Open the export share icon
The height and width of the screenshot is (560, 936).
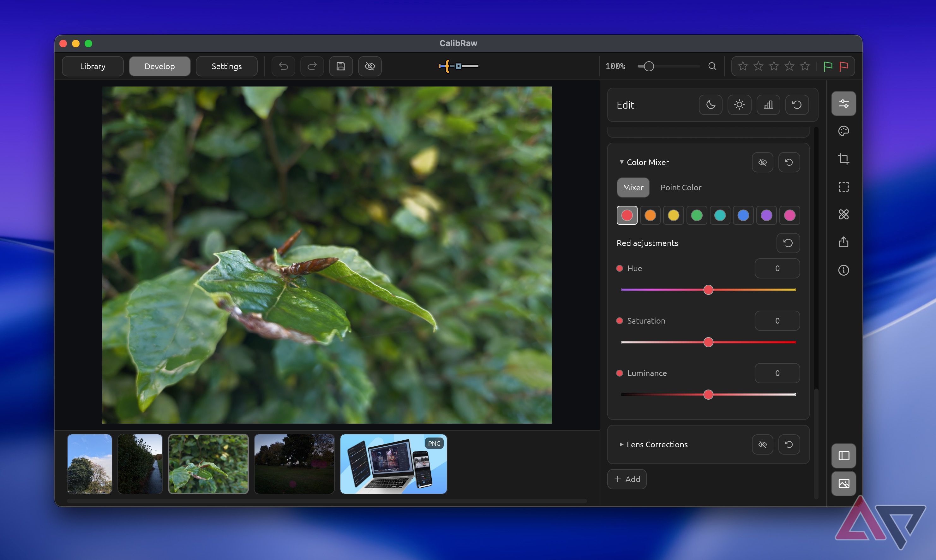843,242
